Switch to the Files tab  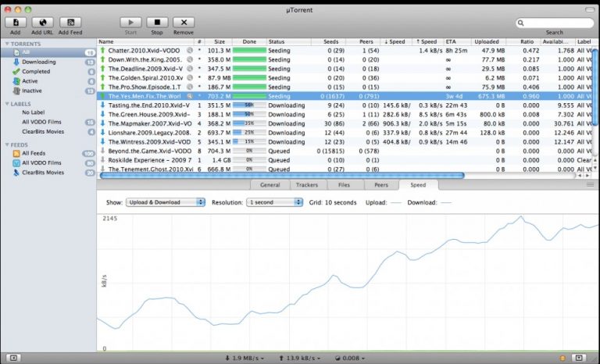click(x=344, y=185)
